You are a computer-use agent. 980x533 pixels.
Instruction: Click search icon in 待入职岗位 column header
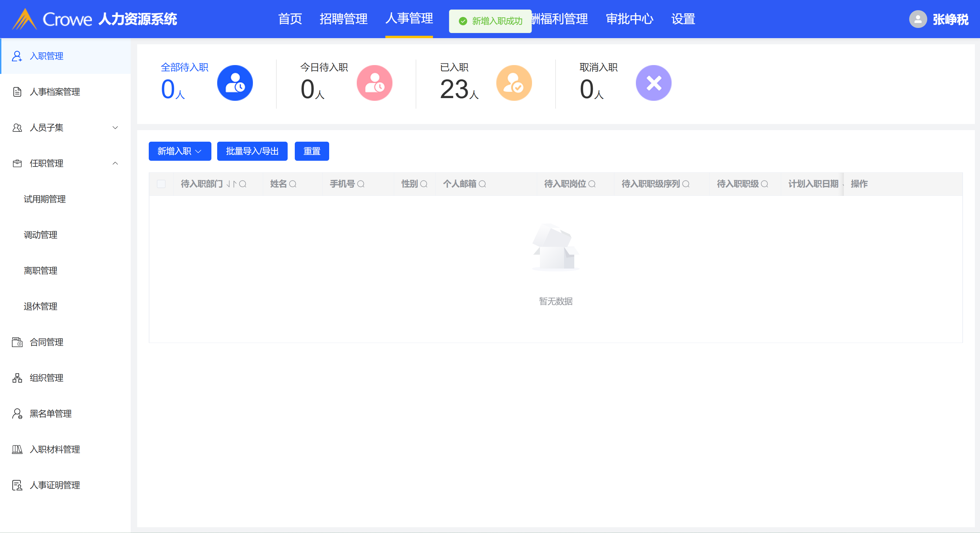pyautogui.click(x=592, y=184)
